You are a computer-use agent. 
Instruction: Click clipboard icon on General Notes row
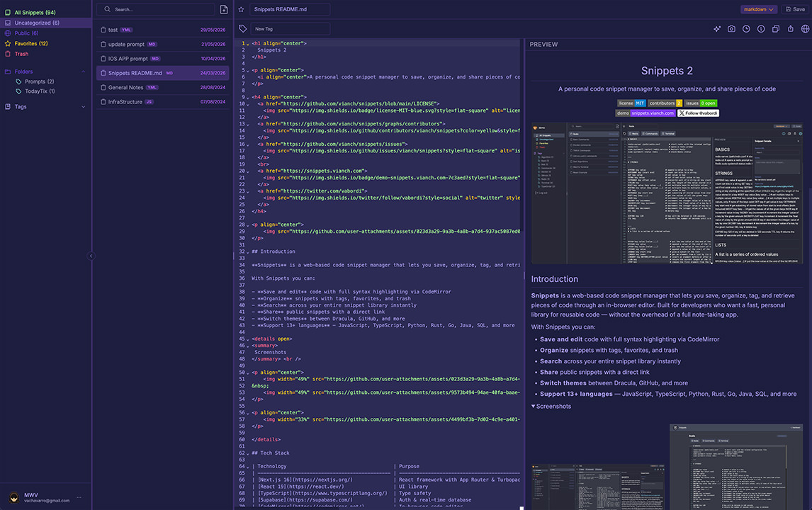coord(103,88)
